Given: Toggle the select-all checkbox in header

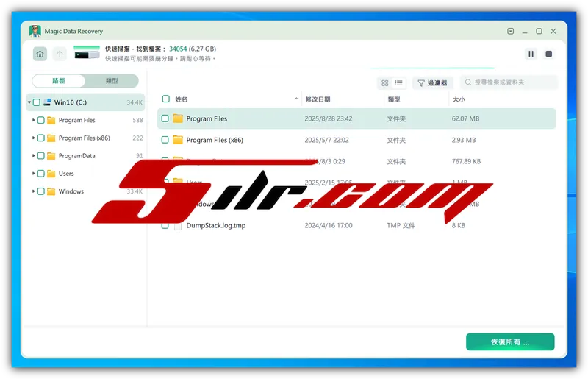Looking at the screenshot, I should coord(166,99).
